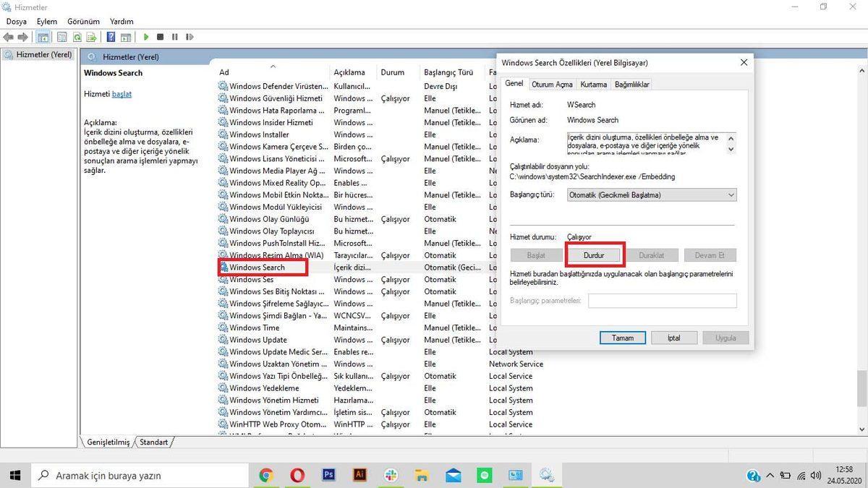Click the Başlangıç parametreleri input field
This screenshot has width=868, height=488.
[x=661, y=300]
